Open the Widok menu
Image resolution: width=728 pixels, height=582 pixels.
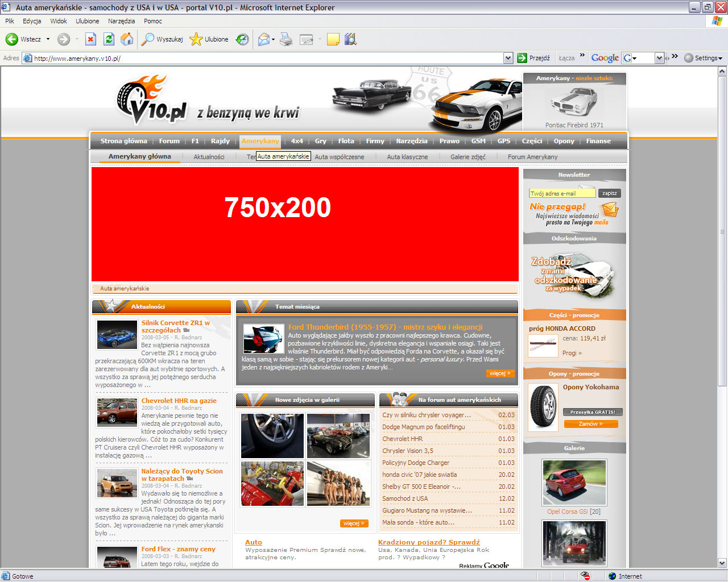(59, 21)
